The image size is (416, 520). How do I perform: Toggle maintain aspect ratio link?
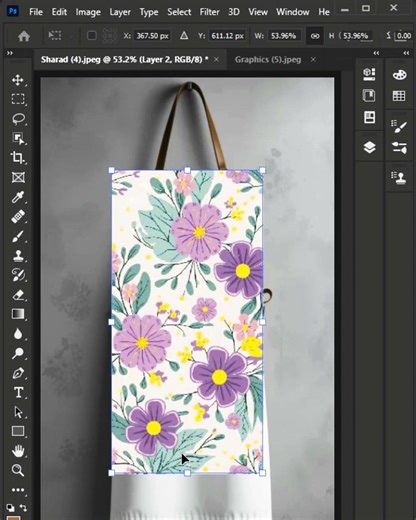pyautogui.click(x=315, y=36)
